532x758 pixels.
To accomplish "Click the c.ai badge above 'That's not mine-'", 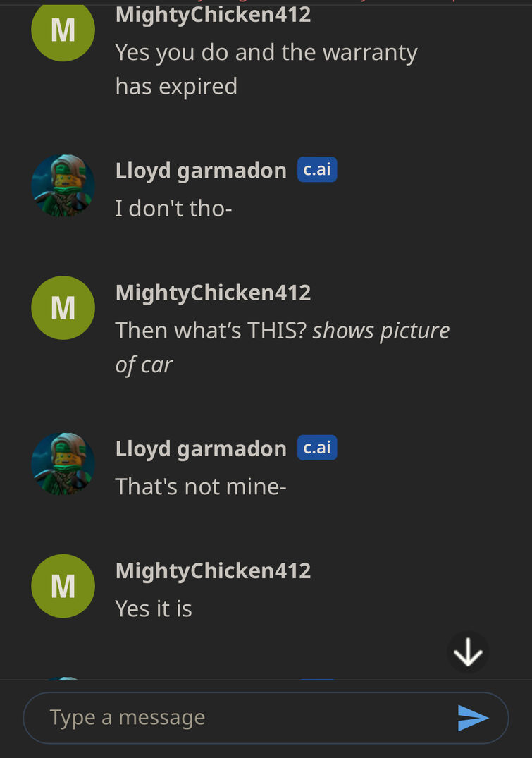I will point(317,448).
